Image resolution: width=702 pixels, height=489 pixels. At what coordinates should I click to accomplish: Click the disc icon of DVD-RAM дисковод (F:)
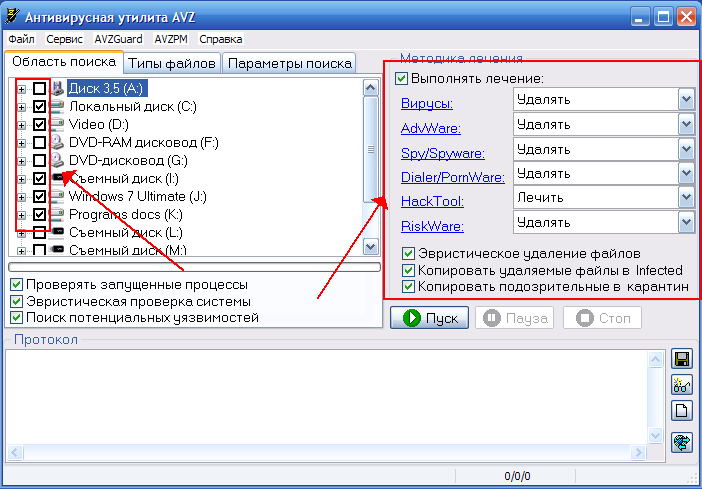[57, 142]
